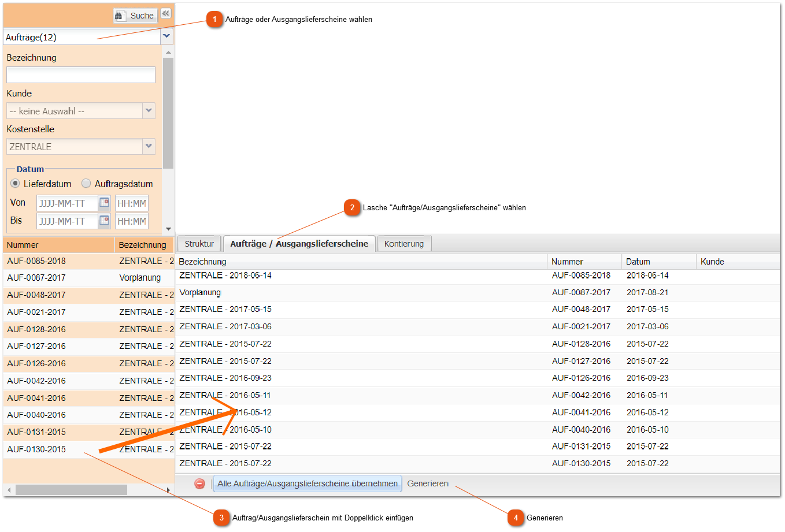
Task: Click AUF-0130-2015 in the right table
Action: [x=581, y=464]
